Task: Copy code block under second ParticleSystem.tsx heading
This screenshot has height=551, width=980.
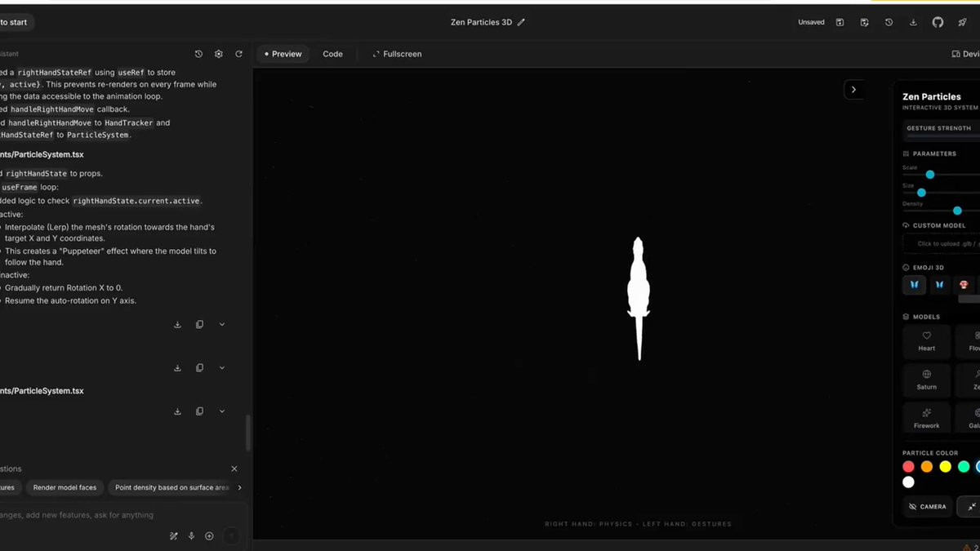Action: (199, 411)
